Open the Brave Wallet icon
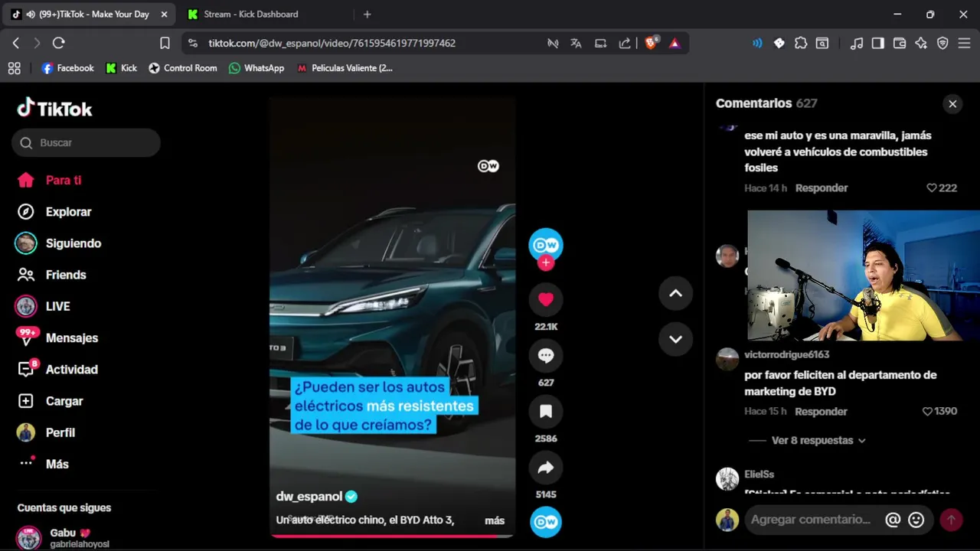 [900, 44]
